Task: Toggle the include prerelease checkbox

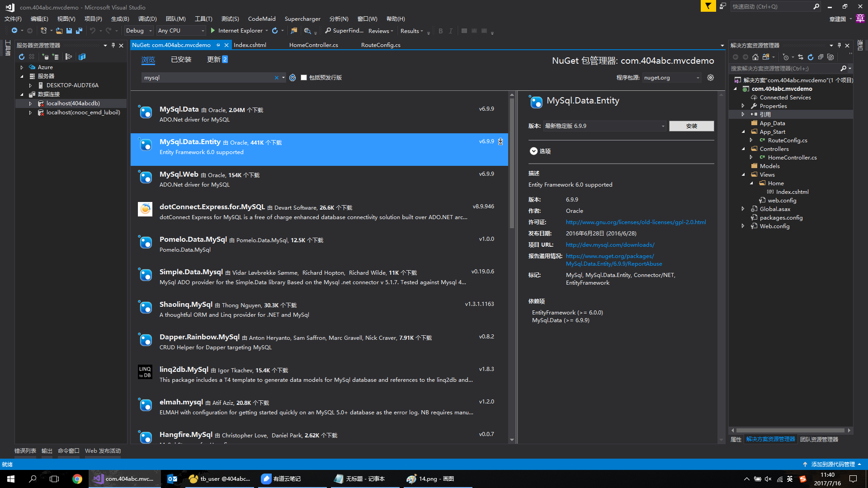Action: click(x=304, y=78)
